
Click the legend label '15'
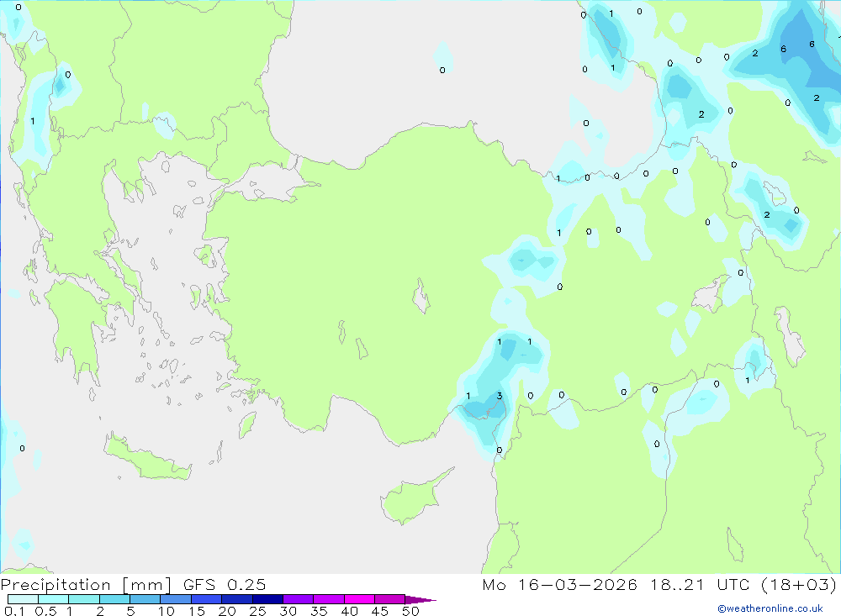click(x=197, y=611)
